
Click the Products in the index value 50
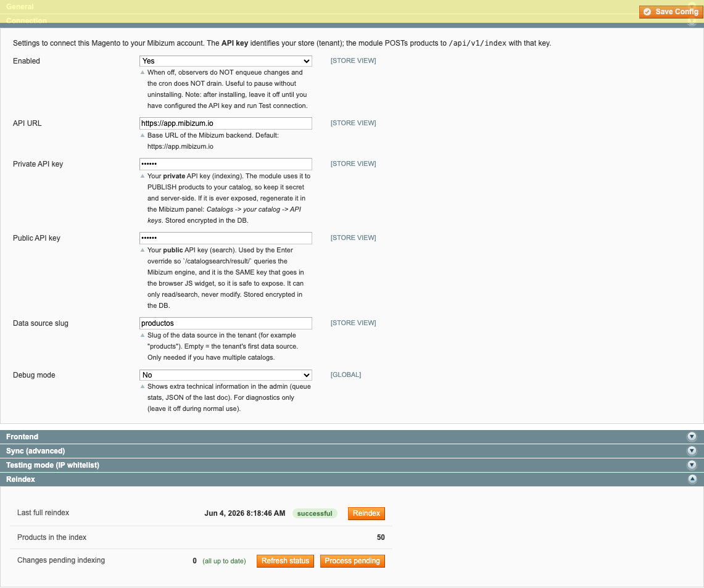tap(381, 538)
